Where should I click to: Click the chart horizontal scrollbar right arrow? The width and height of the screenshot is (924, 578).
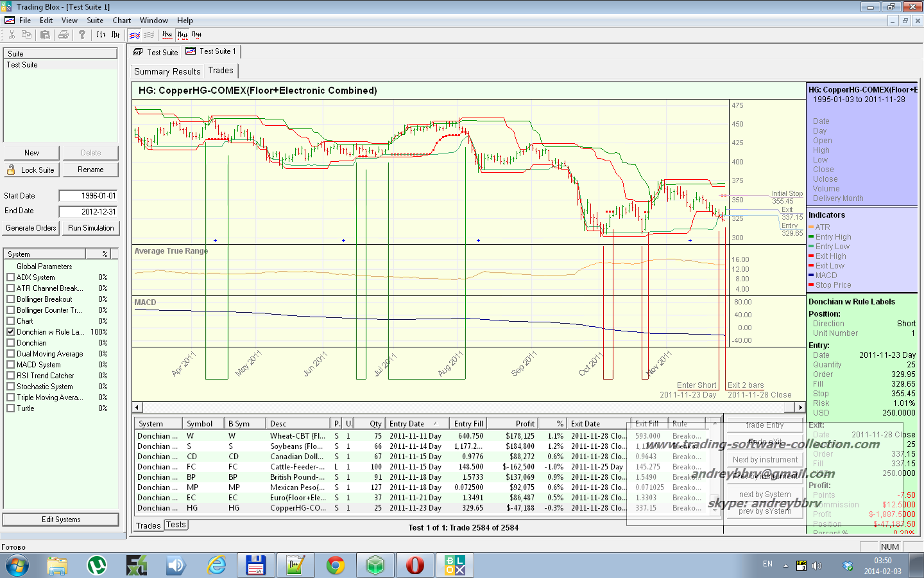coord(800,407)
